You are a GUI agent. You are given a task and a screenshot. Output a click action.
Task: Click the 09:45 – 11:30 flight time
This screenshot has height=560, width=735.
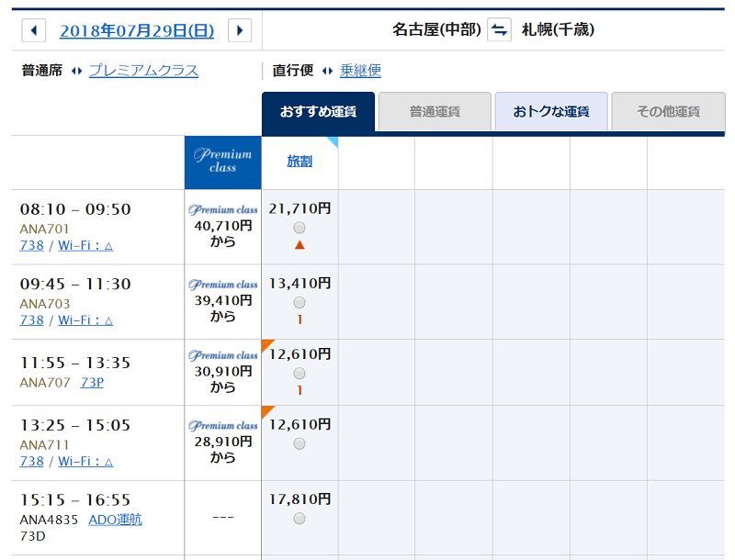tap(75, 285)
